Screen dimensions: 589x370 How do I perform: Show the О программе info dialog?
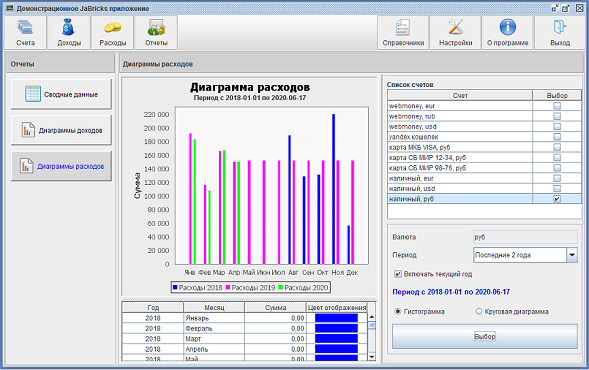tap(507, 32)
